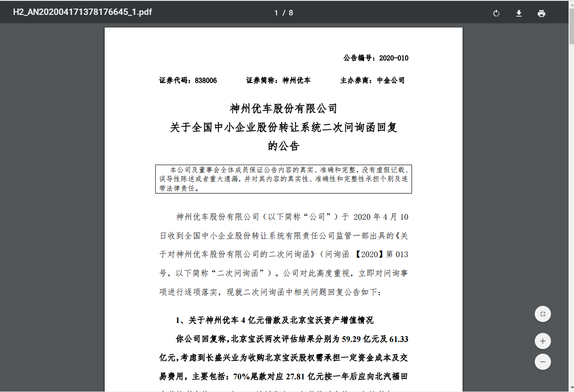Click the fit to page button

[x=543, y=314]
